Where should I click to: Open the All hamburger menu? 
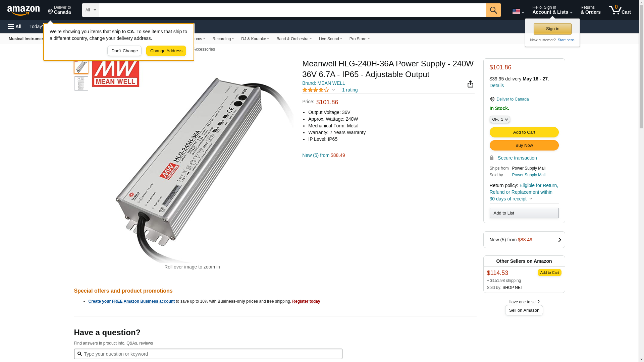pyautogui.click(x=15, y=26)
